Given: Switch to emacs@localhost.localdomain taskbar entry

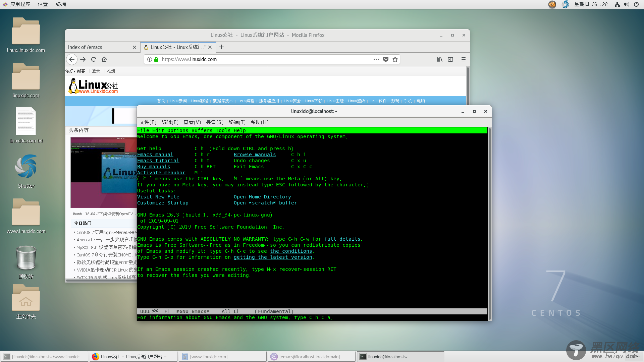Looking at the screenshot, I should [312, 357].
